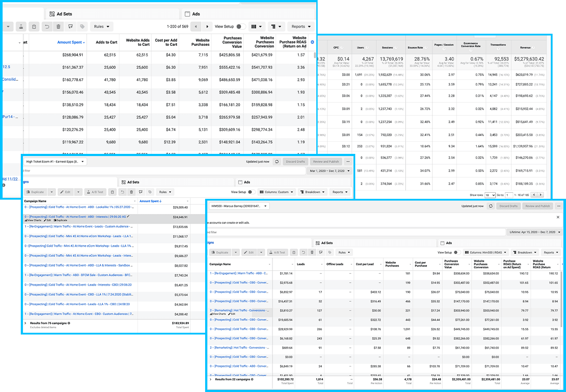566x392 pixels.
Task: Click the blue plus add-column icon
Action: (x=312, y=42)
